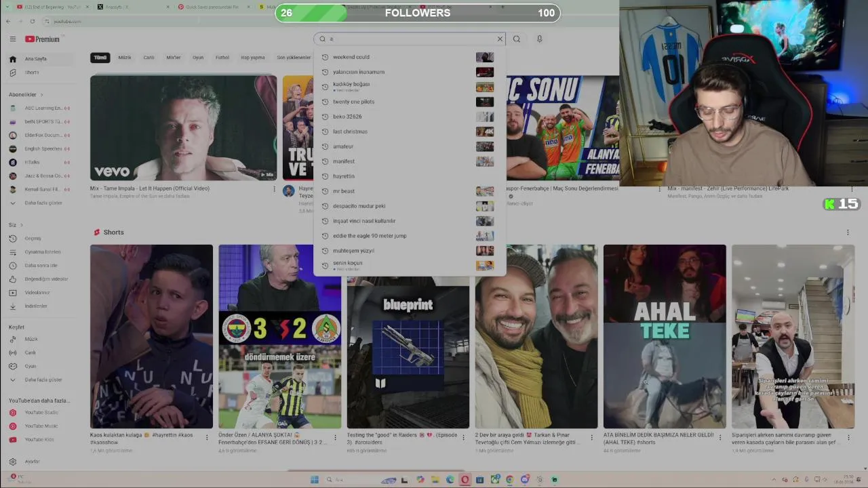868x488 pixels.
Task: Click the YouTube Premium logo
Action: pyautogui.click(x=43, y=39)
